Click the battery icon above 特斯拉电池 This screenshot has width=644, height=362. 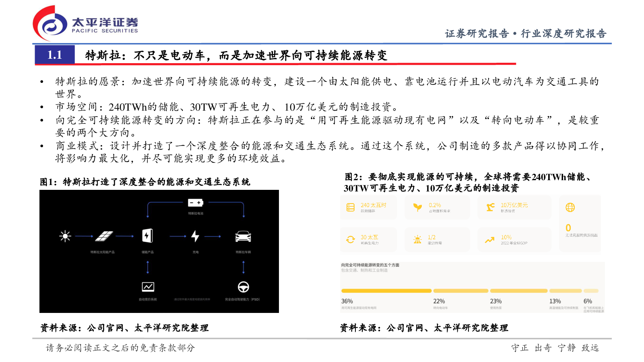196,203
